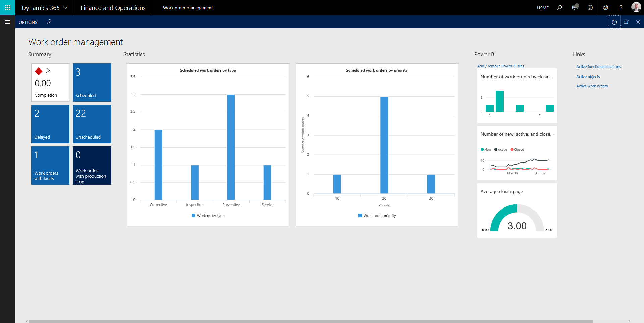The image size is (644, 323).
Task: Open the Active functional locations link
Action: pyautogui.click(x=598, y=67)
